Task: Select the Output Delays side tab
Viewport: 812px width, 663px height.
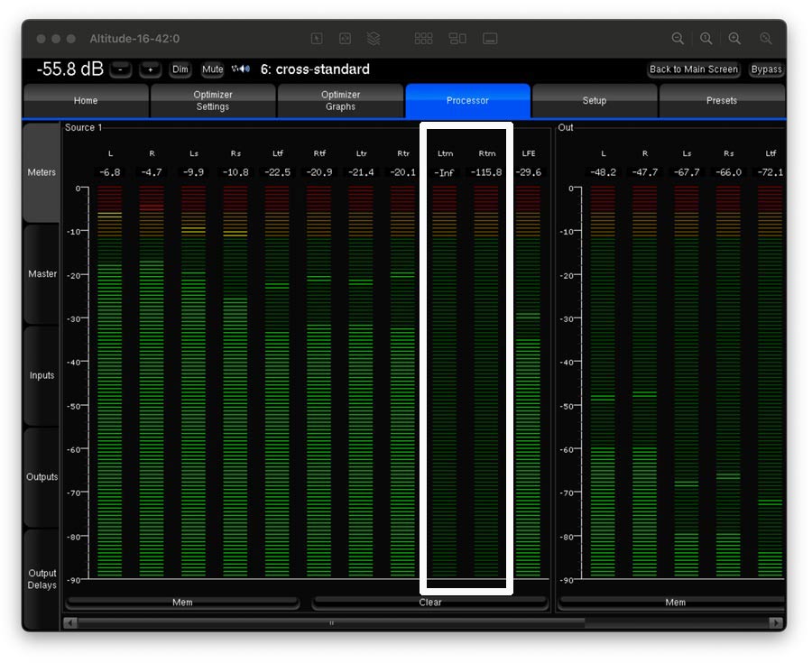Action: [x=42, y=578]
